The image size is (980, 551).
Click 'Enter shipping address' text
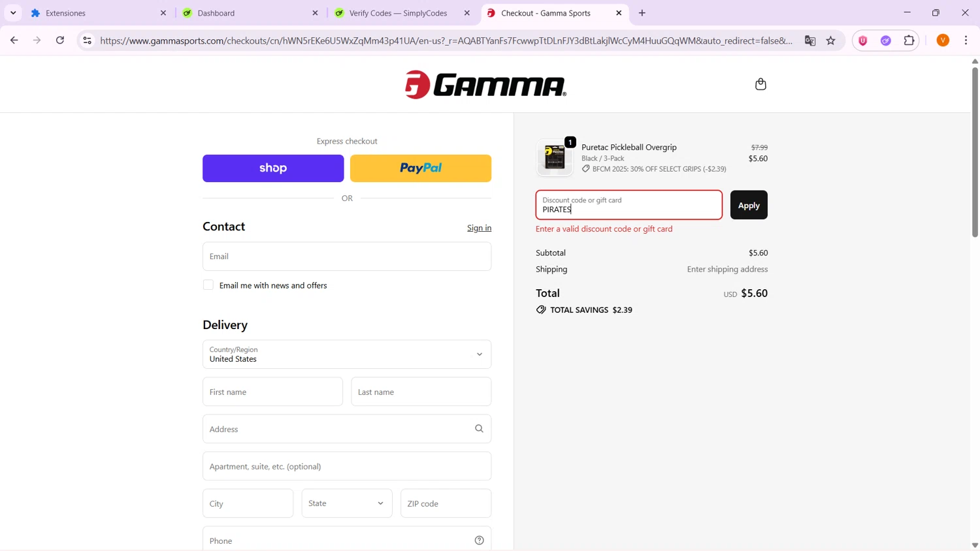727,269
